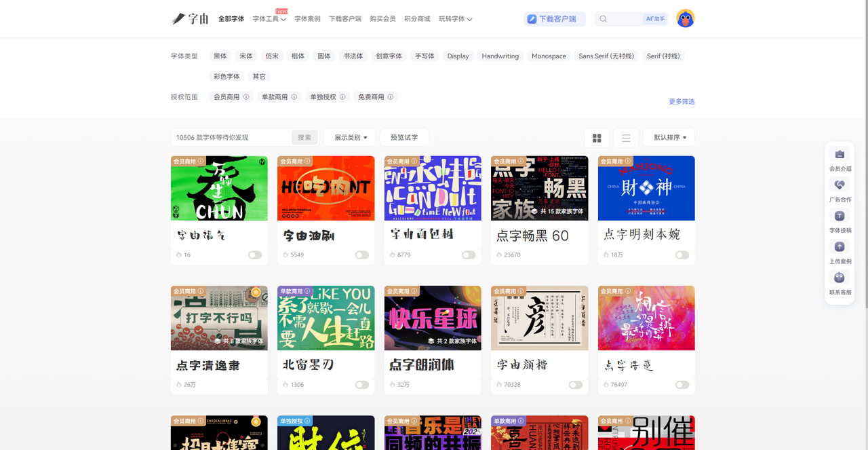Open 积分商城 navigation item
The height and width of the screenshot is (450, 868).
click(x=417, y=19)
